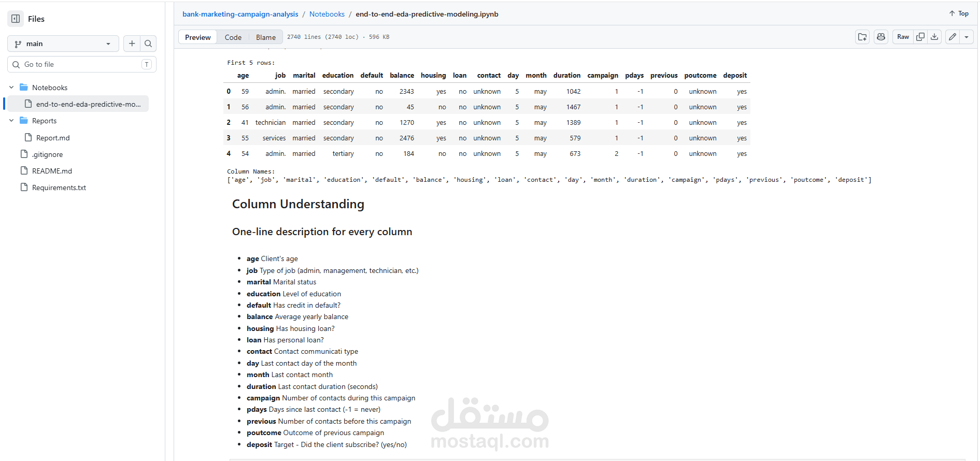This screenshot has width=980, height=461.
Task: Click the 'pdays' bullet description
Action: (314, 409)
